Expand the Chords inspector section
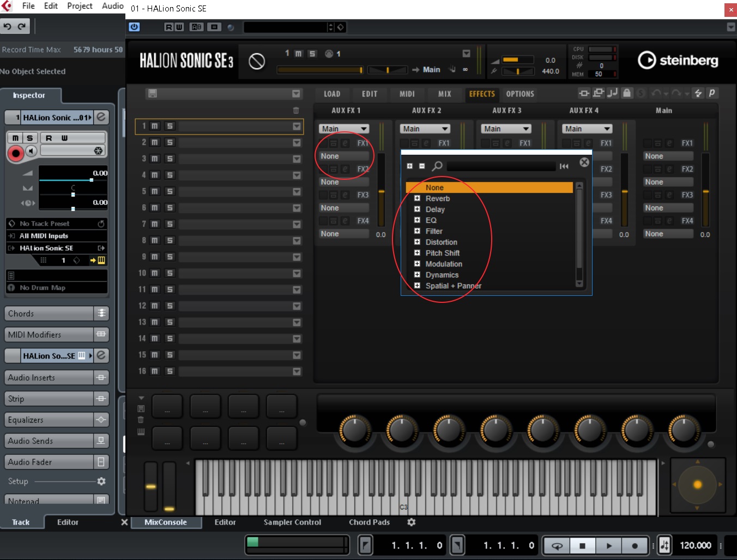The image size is (737, 560). (56, 313)
